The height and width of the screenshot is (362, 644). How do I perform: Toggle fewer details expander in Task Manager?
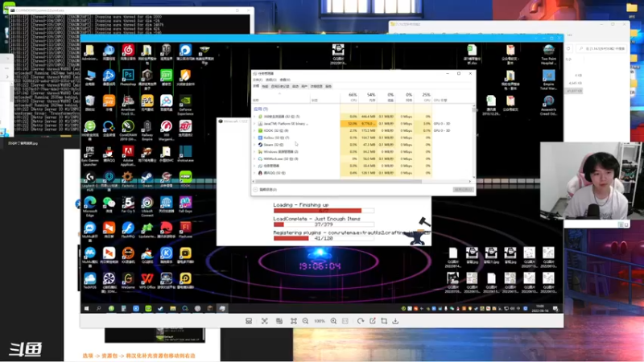click(265, 190)
